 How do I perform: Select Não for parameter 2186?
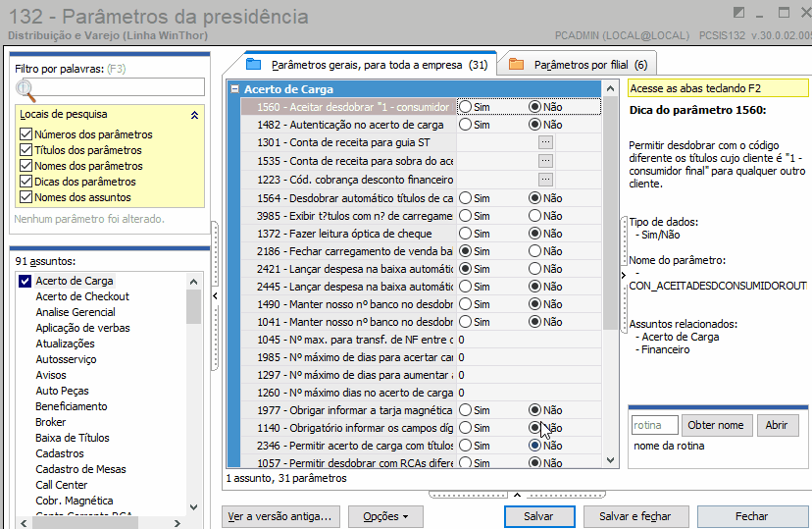[534, 251]
